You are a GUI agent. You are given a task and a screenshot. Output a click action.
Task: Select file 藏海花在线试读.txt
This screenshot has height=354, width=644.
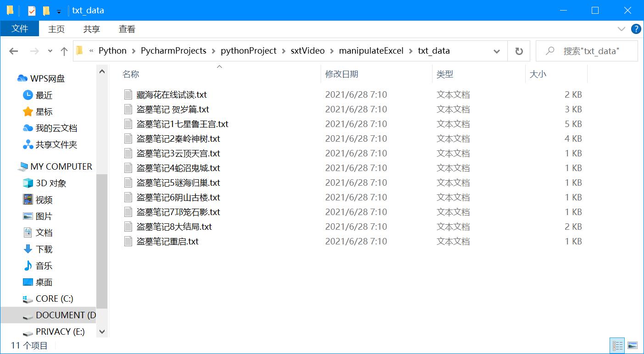point(172,94)
